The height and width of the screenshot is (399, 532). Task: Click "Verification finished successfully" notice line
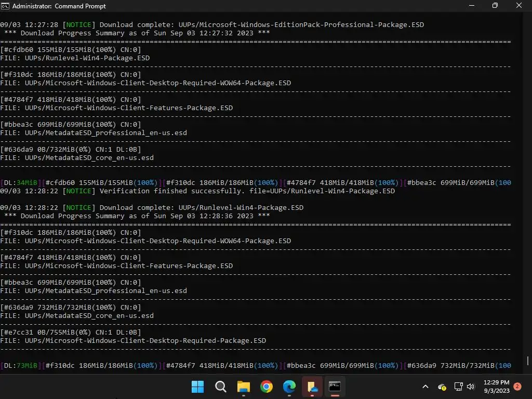197,191
